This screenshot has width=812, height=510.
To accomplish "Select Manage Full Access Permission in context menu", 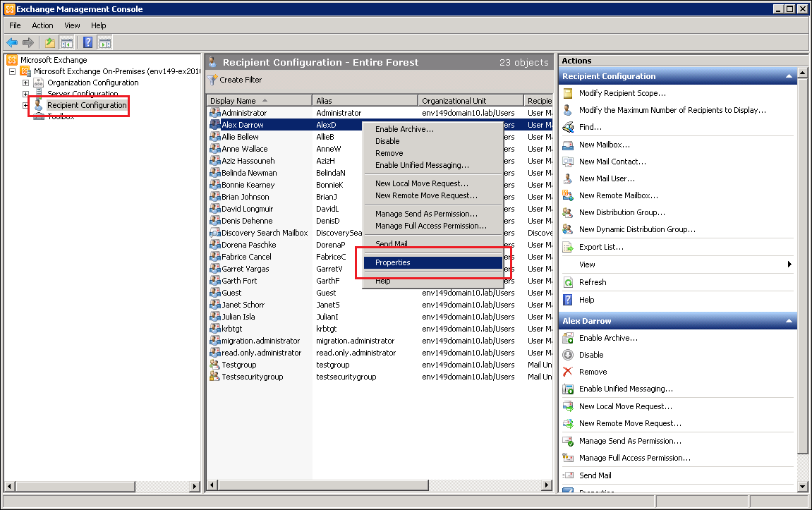I will click(x=433, y=226).
